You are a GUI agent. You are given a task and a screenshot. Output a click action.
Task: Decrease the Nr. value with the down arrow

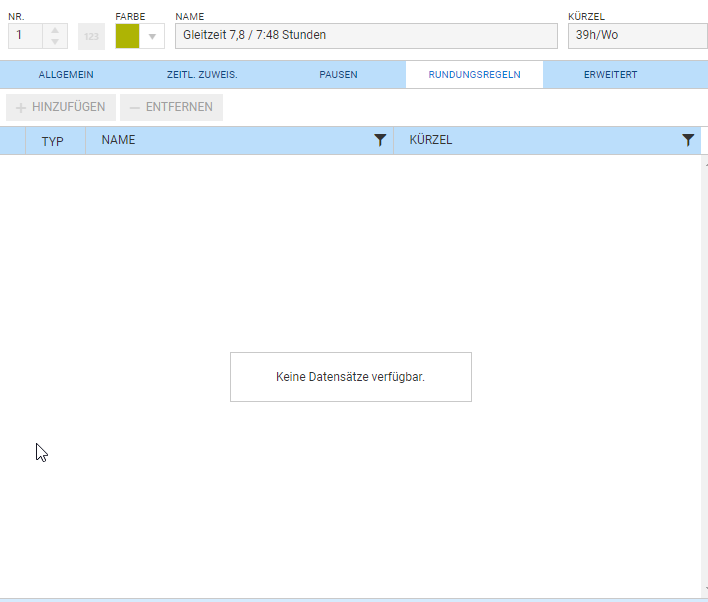coord(55,42)
